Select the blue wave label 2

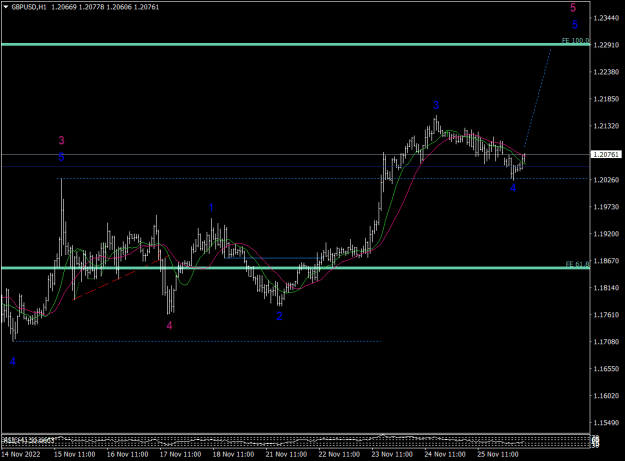[x=279, y=316]
